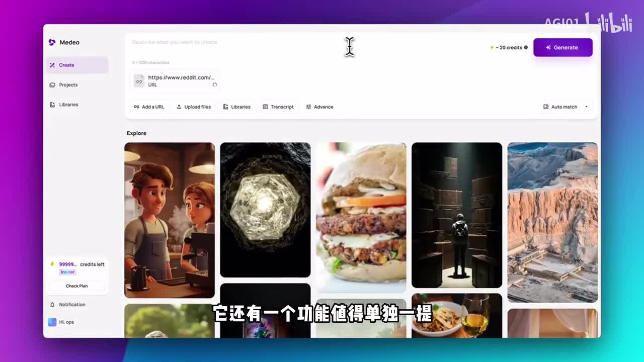The image size is (644, 362).
Task: Click the link icon on URL attachment
Action: pos(139,81)
